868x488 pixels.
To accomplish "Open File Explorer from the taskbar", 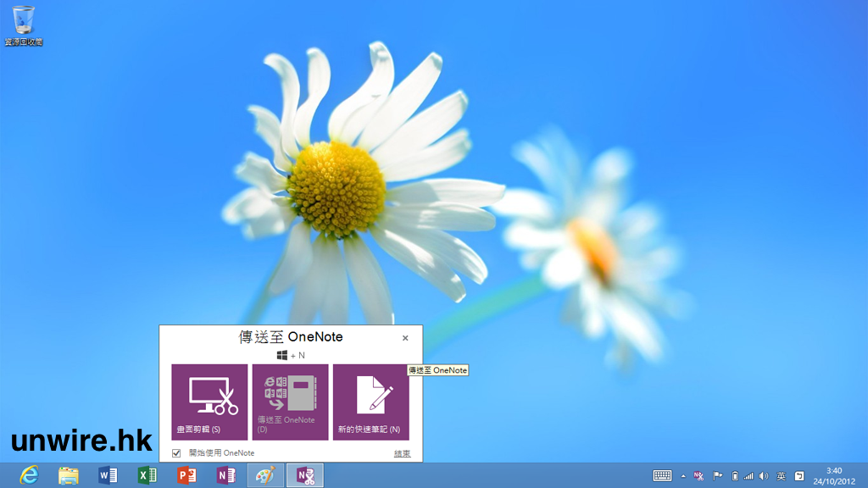I will [69, 475].
